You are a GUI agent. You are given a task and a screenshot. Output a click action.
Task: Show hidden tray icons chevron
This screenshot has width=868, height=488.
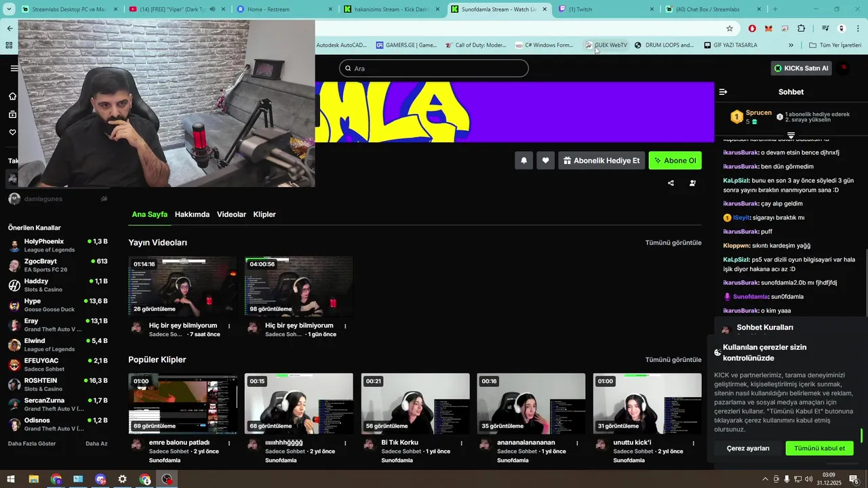(766, 479)
